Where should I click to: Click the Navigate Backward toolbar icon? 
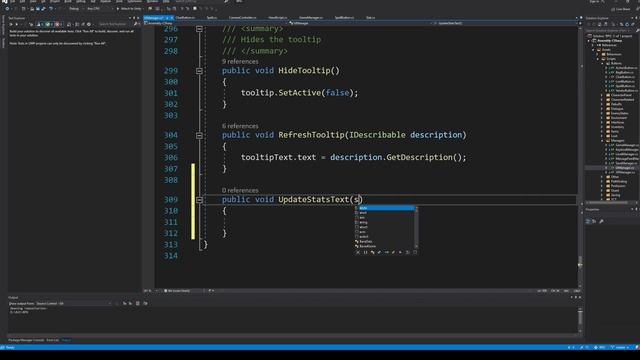coord(7,9)
